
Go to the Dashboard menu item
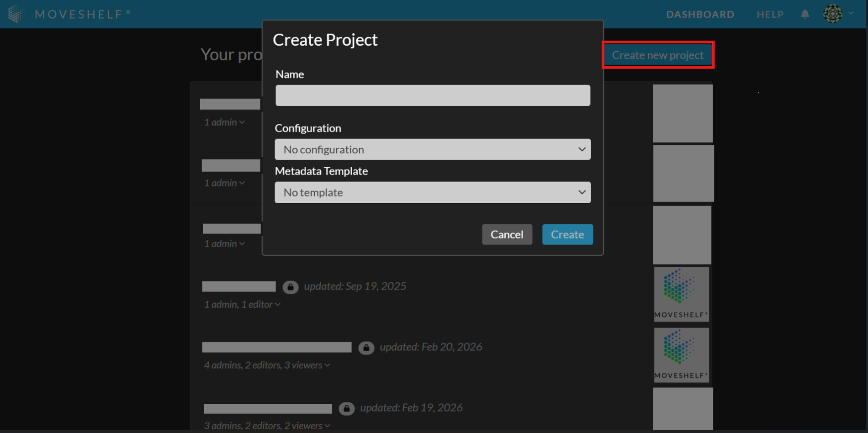tap(700, 14)
